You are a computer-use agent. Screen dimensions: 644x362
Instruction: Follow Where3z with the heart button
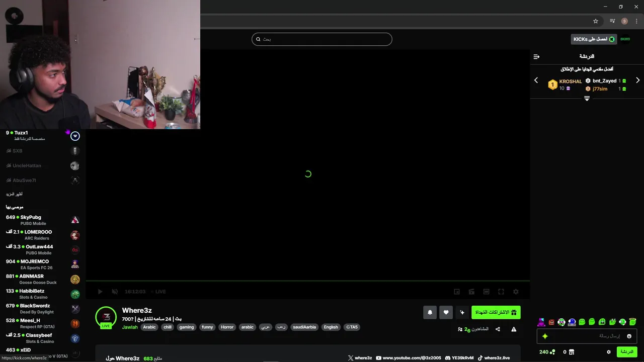click(x=446, y=312)
